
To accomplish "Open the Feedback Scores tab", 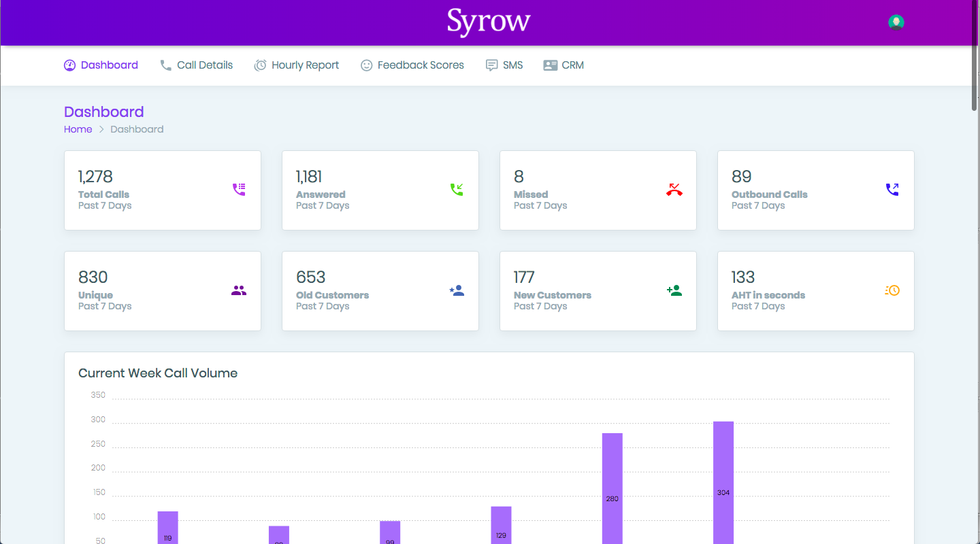I will coord(412,65).
